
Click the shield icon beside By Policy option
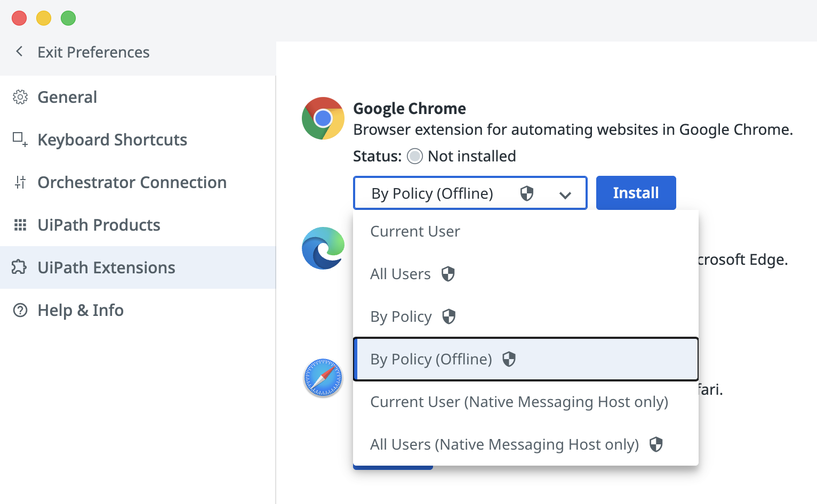449,316
